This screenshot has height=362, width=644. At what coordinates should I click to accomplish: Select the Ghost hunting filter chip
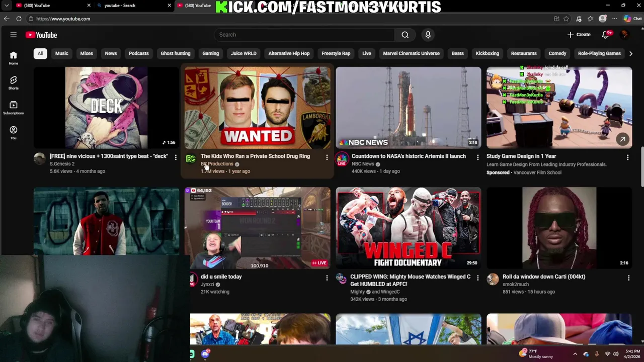[x=176, y=53]
